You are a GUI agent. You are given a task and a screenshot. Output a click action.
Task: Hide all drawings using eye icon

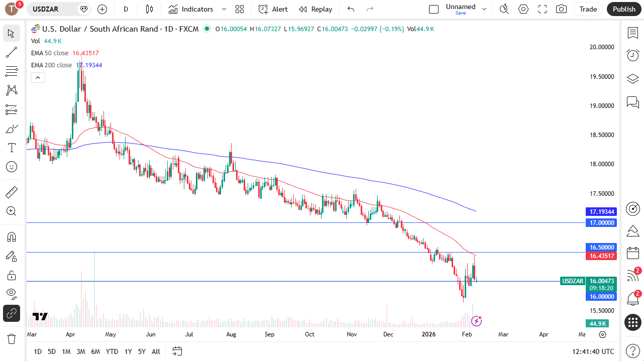pos(11,294)
